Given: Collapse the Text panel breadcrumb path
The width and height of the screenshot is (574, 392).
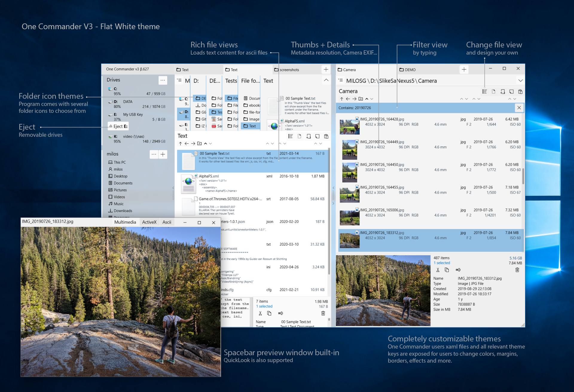Looking at the screenshot, I should click(x=327, y=81).
